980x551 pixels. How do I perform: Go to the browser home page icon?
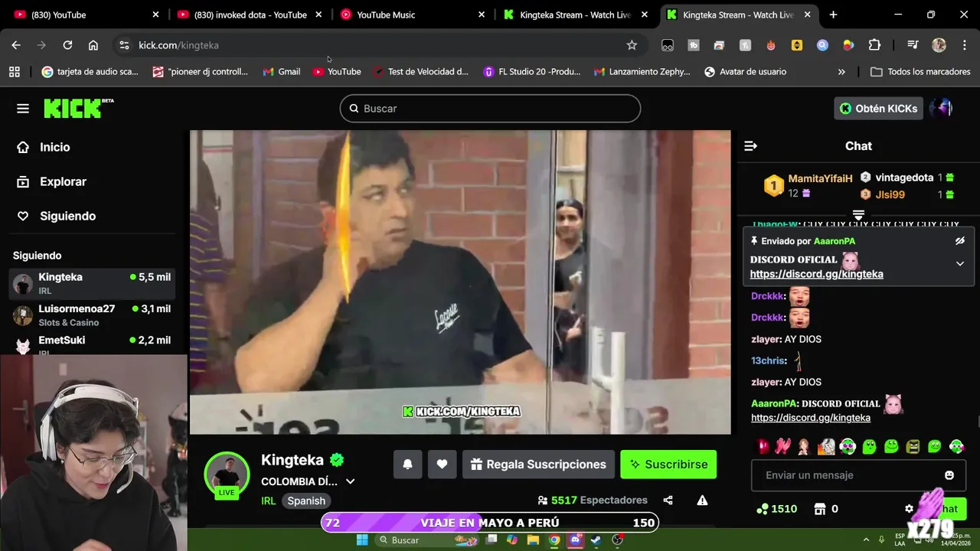[93, 45]
